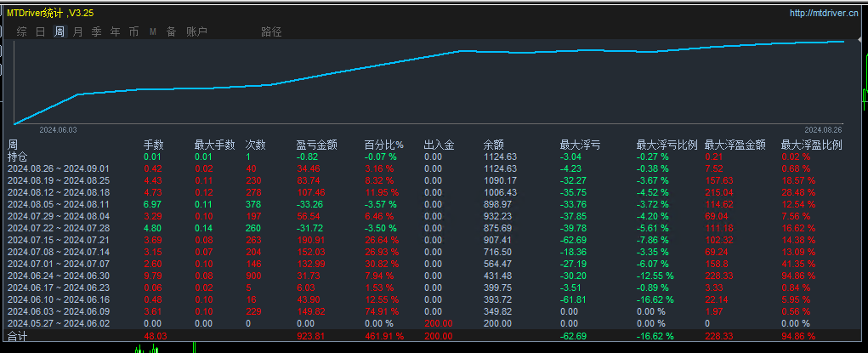Open the 路径 path tab
868x353 pixels.
coord(271,31)
